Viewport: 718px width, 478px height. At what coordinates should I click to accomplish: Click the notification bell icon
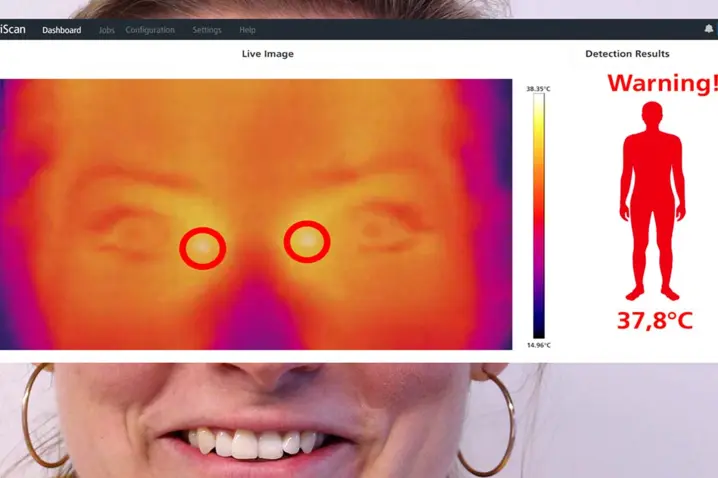pyautogui.click(x=708, y=30)
